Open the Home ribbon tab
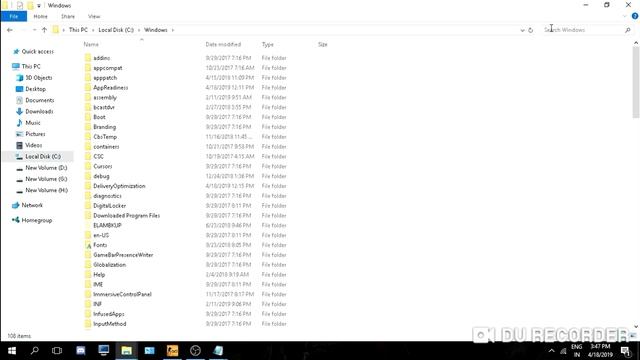This screenshot has width=640, height=360. (x=40, y=16)
